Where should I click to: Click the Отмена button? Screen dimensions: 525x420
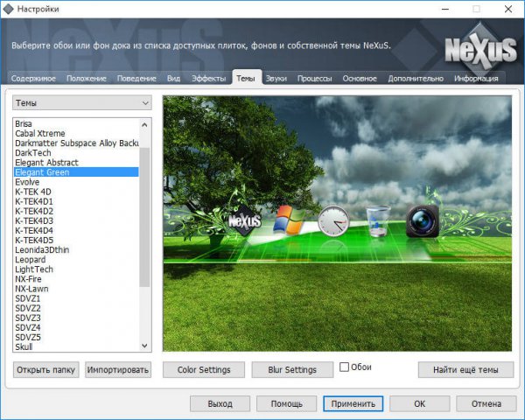tap(486, 403)
